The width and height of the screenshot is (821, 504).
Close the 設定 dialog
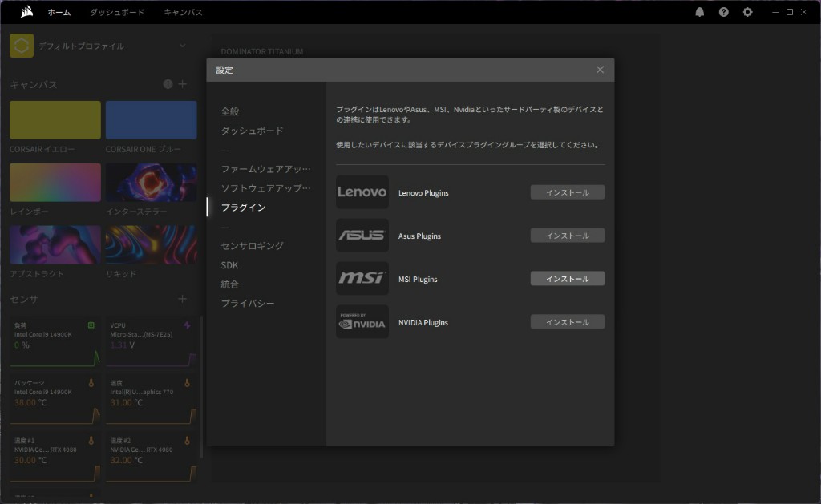pyautogui.click(x=600, y=70)
